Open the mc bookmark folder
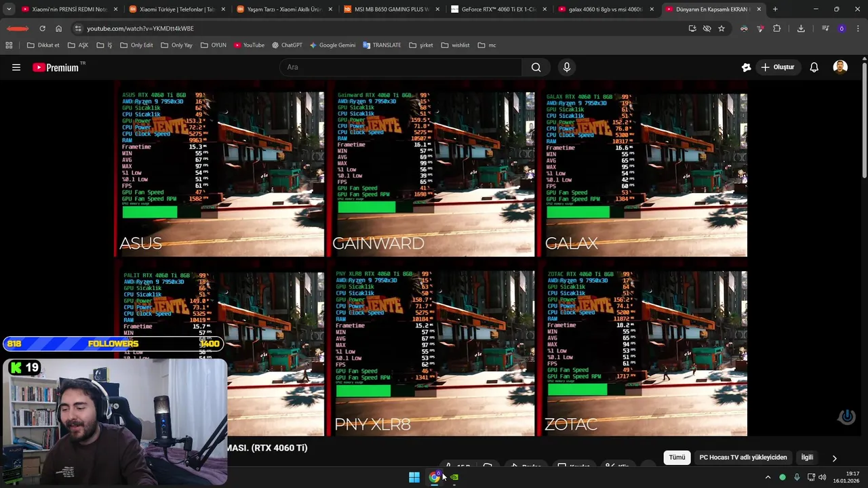868x488 pixels. coord(487,45)
